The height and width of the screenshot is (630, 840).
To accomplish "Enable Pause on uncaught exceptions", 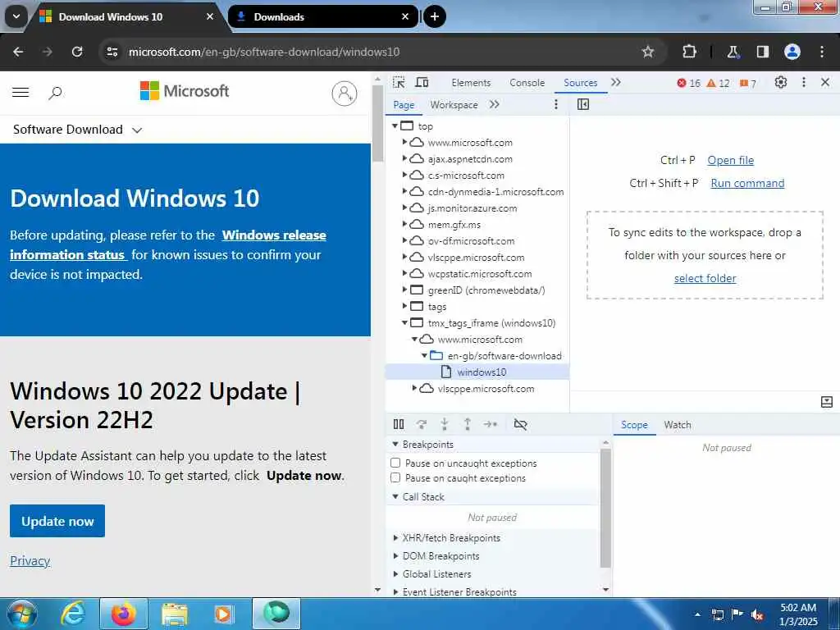I will click(395, 463).
